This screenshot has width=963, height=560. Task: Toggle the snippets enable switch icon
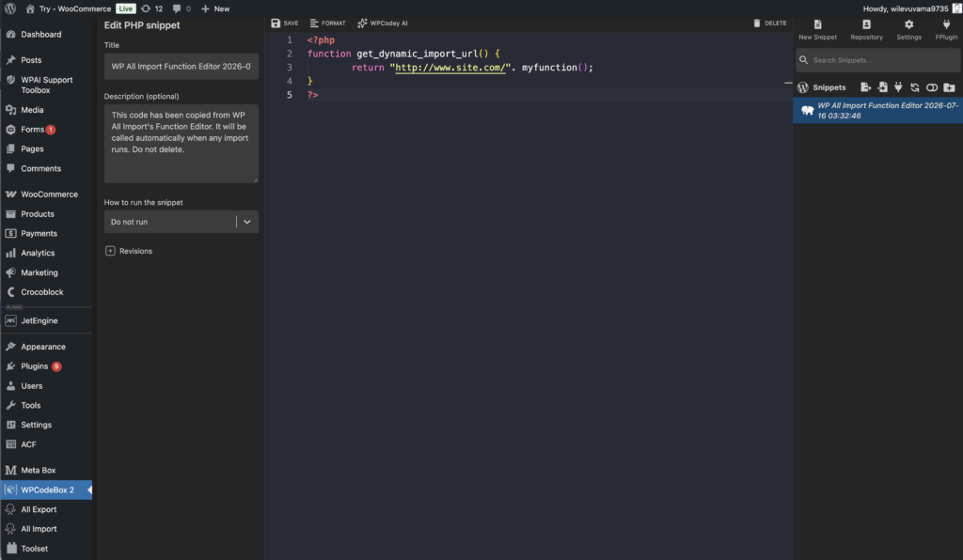click(x=932, y=87)
